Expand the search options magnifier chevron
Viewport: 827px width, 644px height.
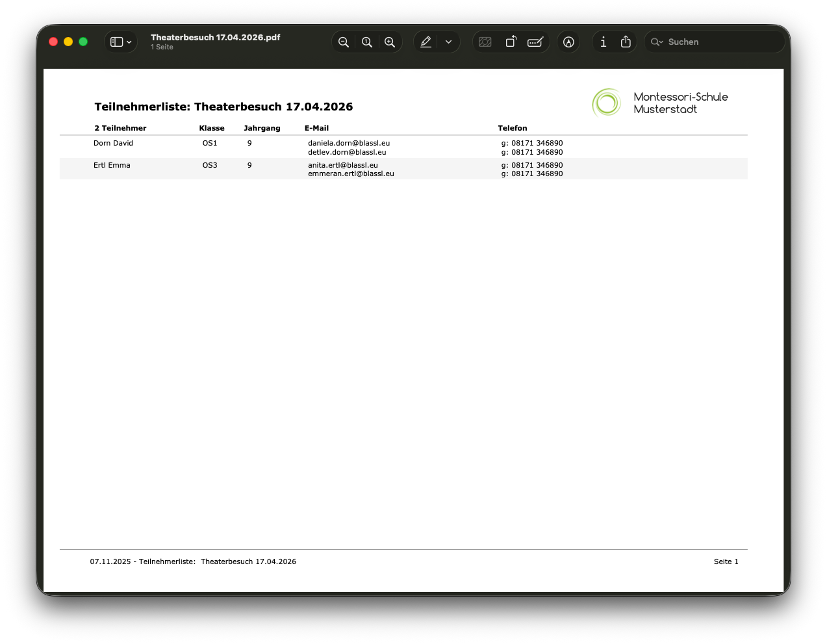tap(657, 42)
